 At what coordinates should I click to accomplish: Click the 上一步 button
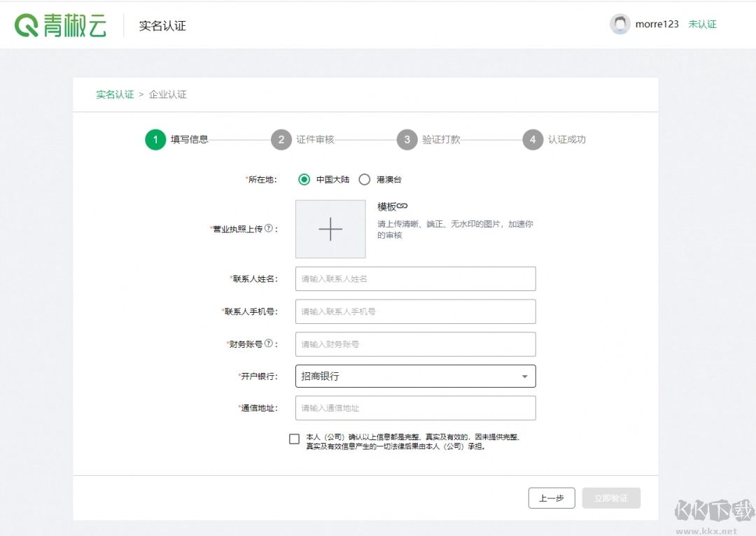click(x=552, y=498)
